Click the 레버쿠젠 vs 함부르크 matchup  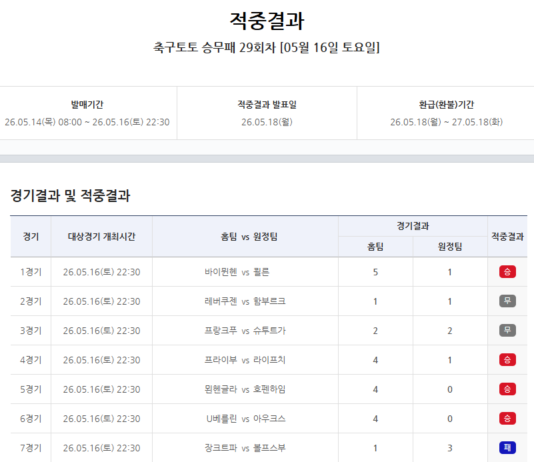(245, 301)
